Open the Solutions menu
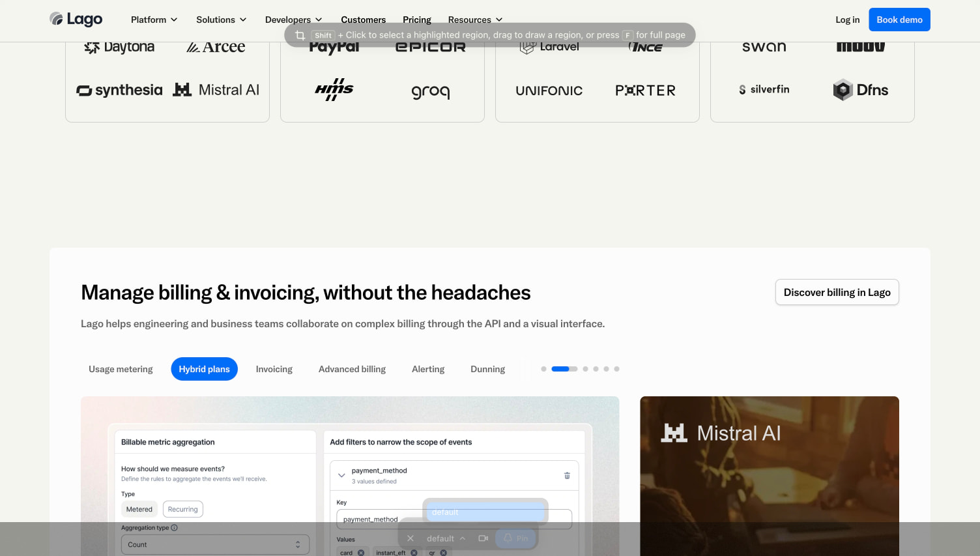The image size is (980, 556). coord(222,20)
